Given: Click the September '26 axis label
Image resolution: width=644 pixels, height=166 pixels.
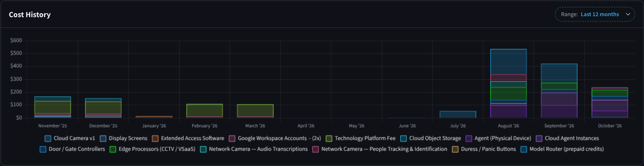Looking at the screenshot, I should (559, 126).
